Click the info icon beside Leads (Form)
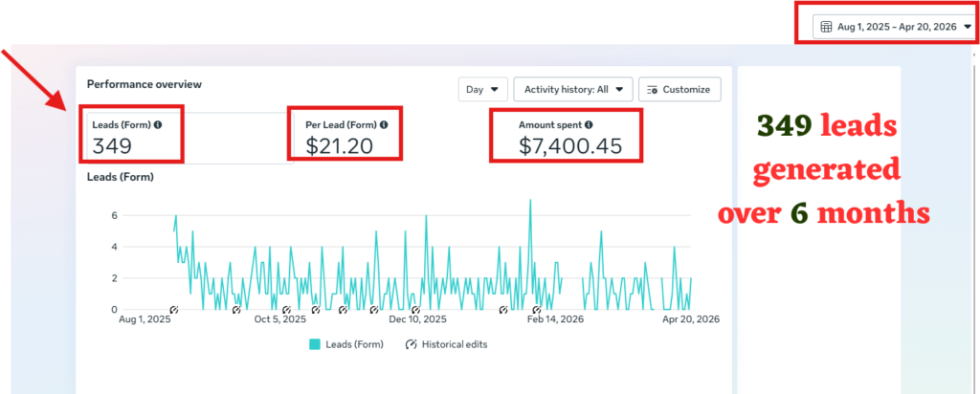Viewport: 980px width, 394px height. [x=158, y=125]
